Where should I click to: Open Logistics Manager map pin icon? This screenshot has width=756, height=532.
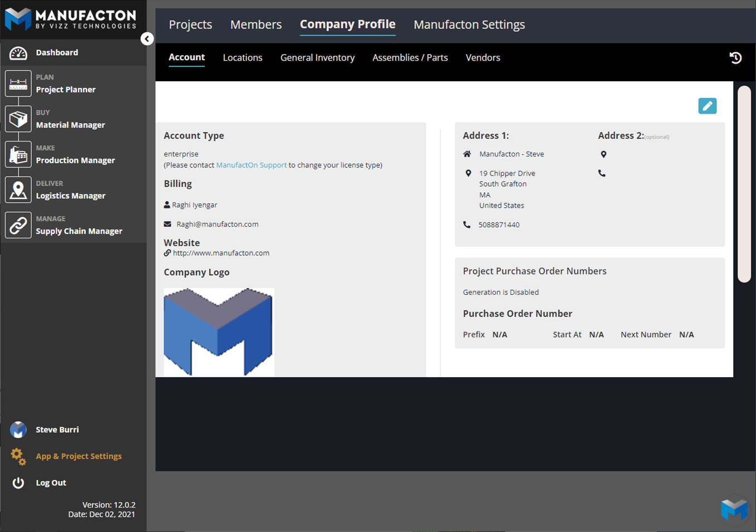click(18, 190)
